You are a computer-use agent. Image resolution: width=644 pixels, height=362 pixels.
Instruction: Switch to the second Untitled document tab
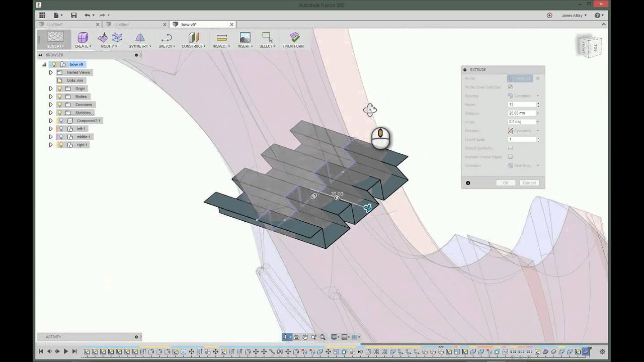point(136,24)
